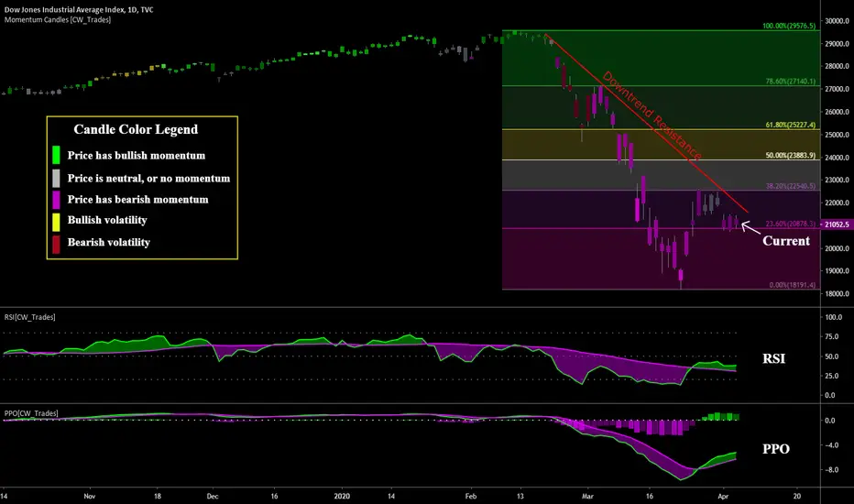Click the 100.00%(29576.5) Fibonacci level label
The height and width of the screenshot is (504, 854).
789,26
